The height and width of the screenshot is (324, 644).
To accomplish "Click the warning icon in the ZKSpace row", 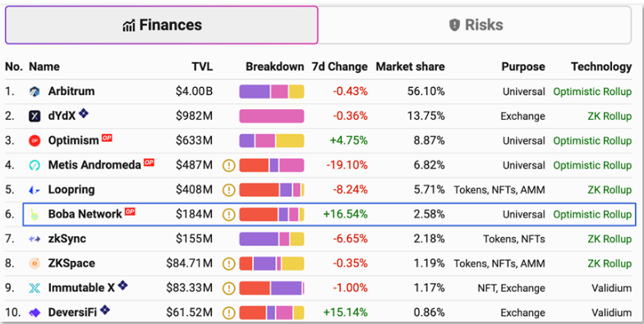I will [x=228, y=264].
